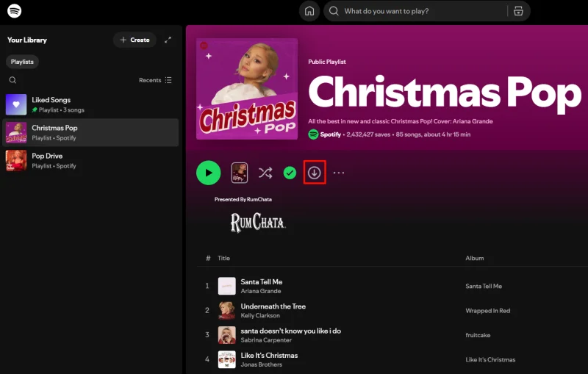
Task: Click Underneath the Tree album art
Action: [227, 311]
